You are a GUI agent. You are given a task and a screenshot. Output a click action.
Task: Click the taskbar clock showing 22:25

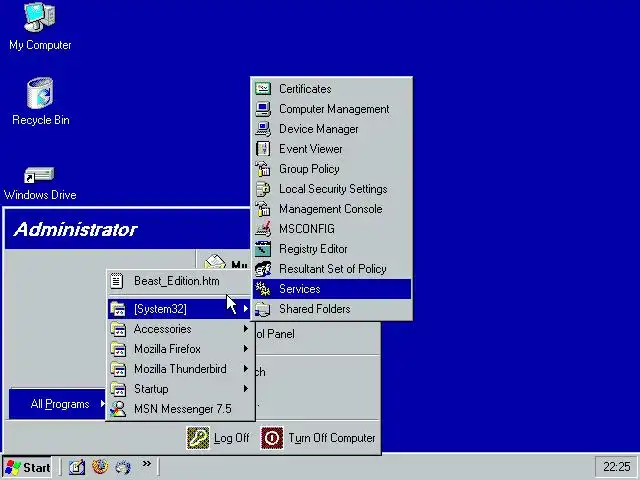point(616,467)
